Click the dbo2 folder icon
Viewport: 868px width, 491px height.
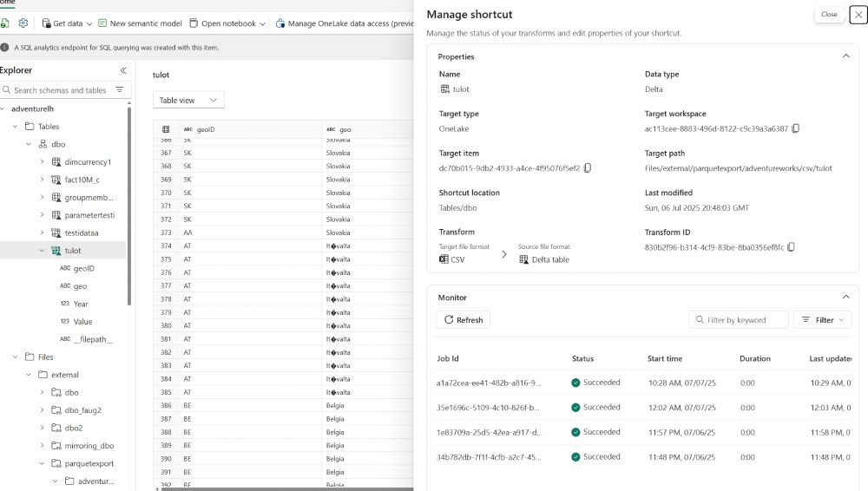coord(56,428)
